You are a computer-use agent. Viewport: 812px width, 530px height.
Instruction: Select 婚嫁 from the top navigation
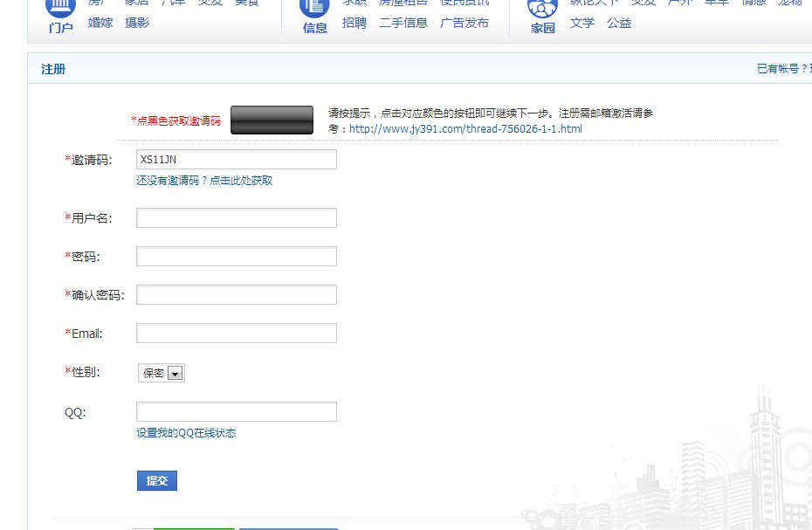point(100,24)
